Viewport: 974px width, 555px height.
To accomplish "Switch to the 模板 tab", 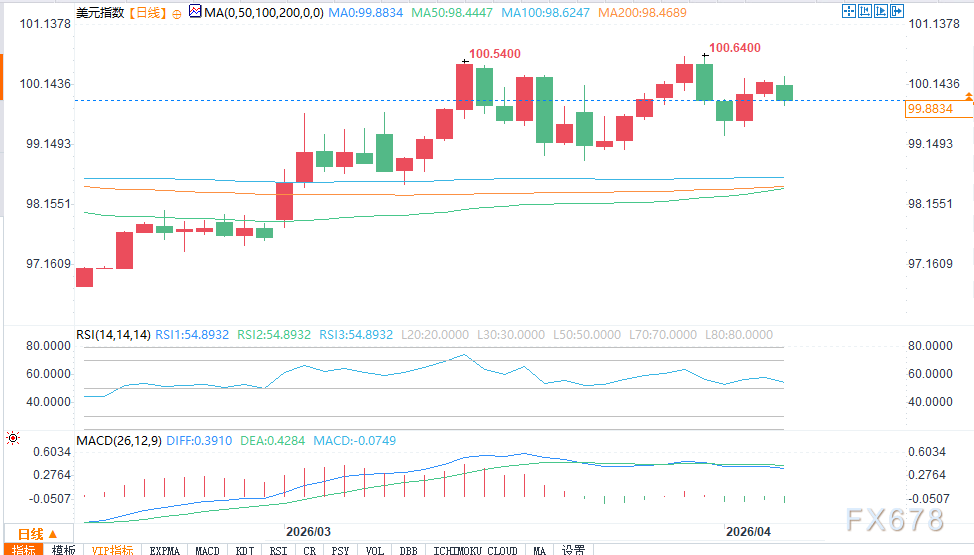I will click(x=63, y=549).
